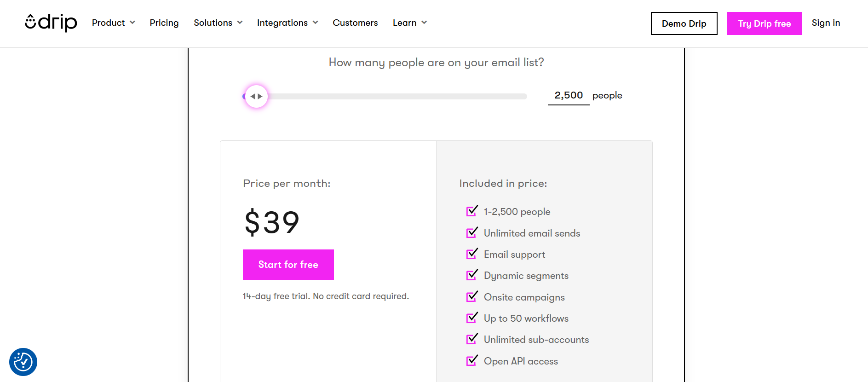Toggle the Up to 50 workflows checkbox

[x=471, y=318]
